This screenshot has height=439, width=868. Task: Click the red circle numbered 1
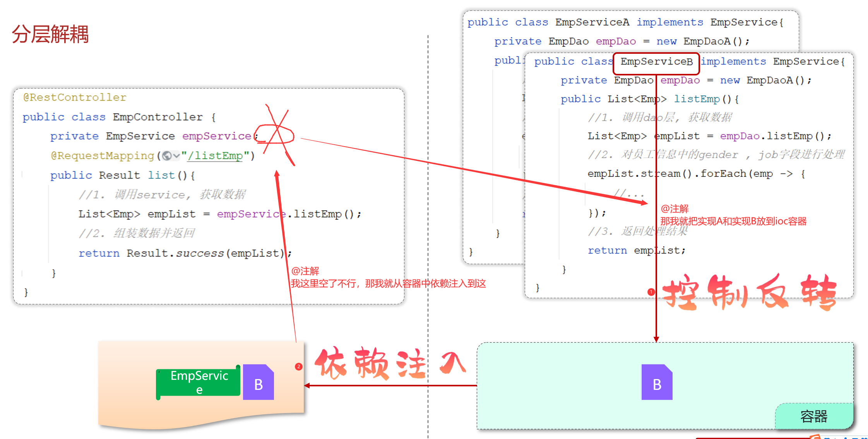[x=651, y=292]
